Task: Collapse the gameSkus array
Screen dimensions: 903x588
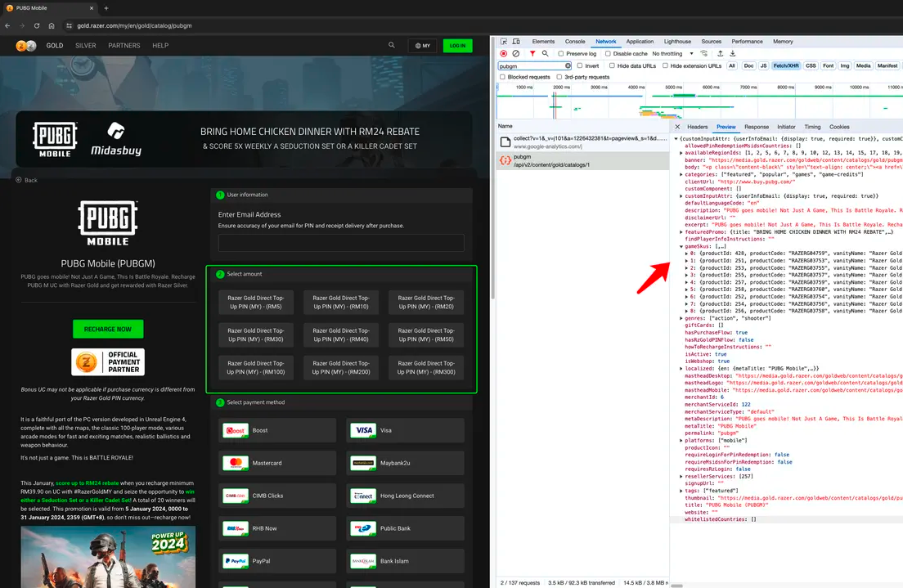Action: coord(681,246)
